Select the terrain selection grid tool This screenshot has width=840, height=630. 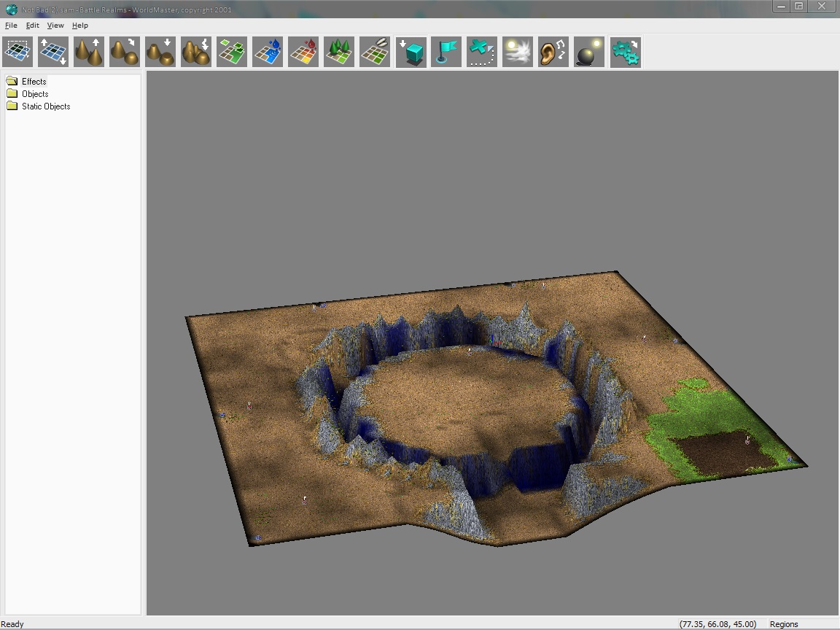[x=17, y=52]
